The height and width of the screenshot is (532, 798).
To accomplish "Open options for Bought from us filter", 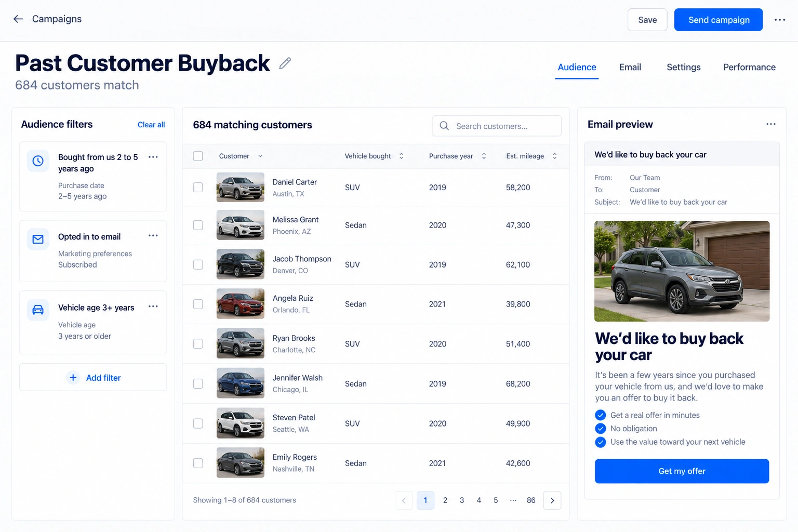I will point(153,157).
